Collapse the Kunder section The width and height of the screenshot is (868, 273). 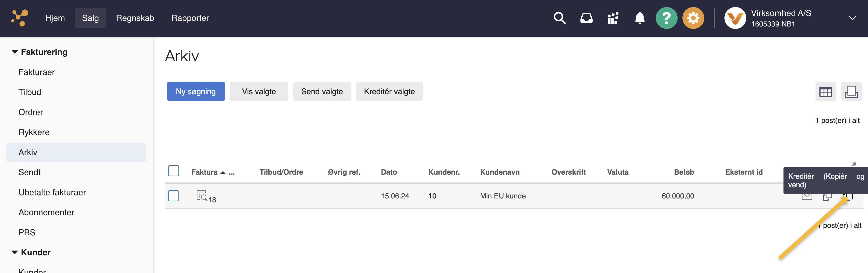coord(14,252)
